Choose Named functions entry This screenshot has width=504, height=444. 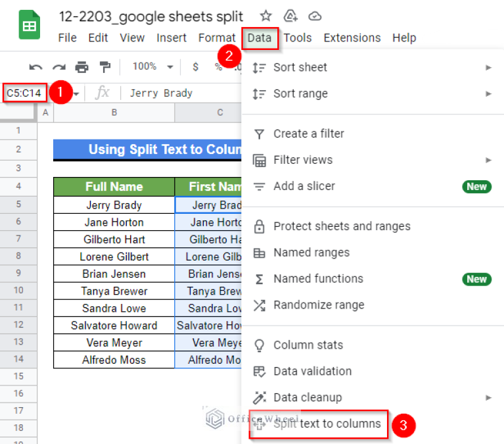373,280
